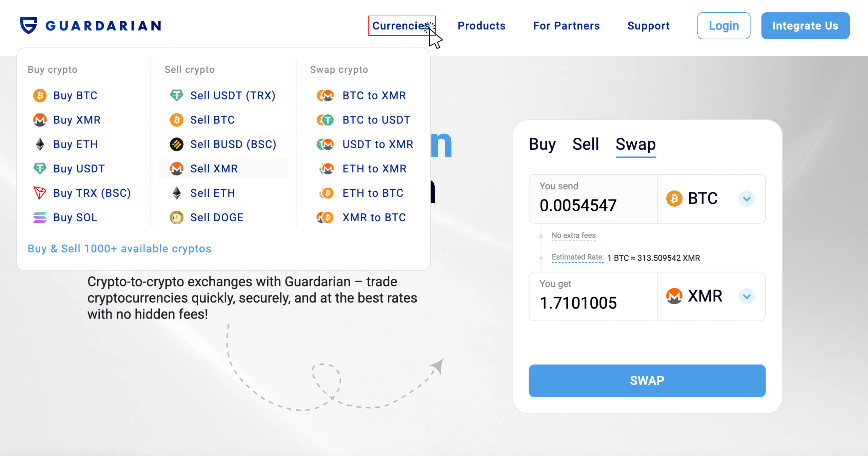Screen dimensions: 868x456
Task: Expand the BTC send currency dropdown
Action: tap(747, 199)
